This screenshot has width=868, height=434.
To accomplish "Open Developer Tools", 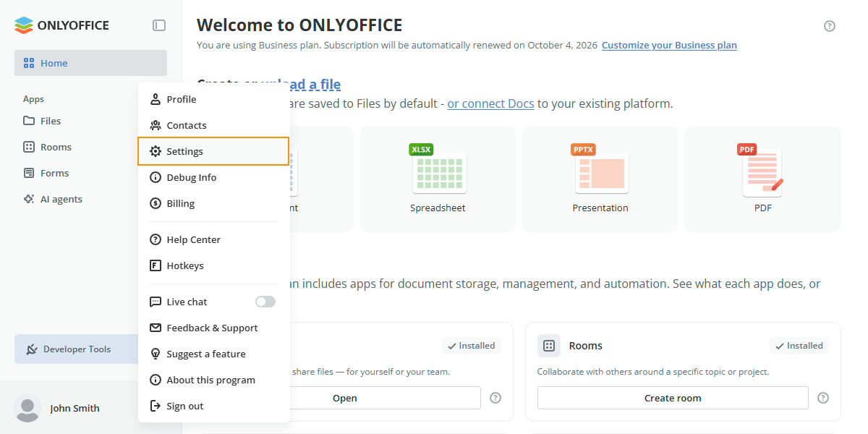I will click(76, 349).
